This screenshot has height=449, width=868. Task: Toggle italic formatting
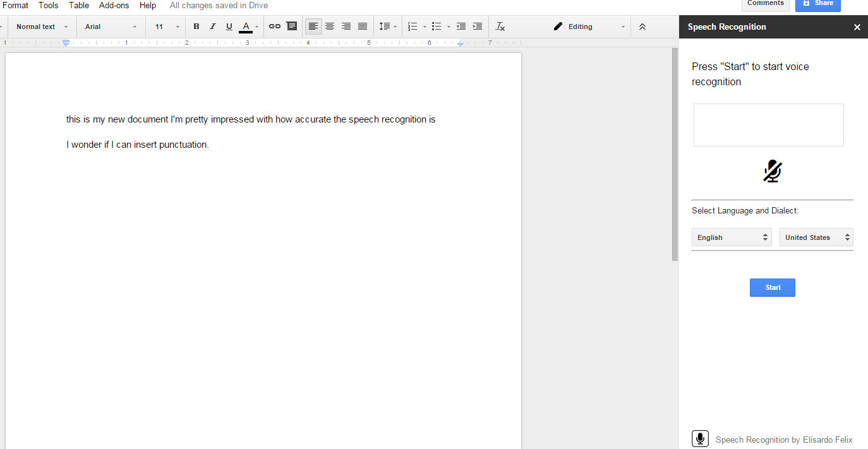213,27
